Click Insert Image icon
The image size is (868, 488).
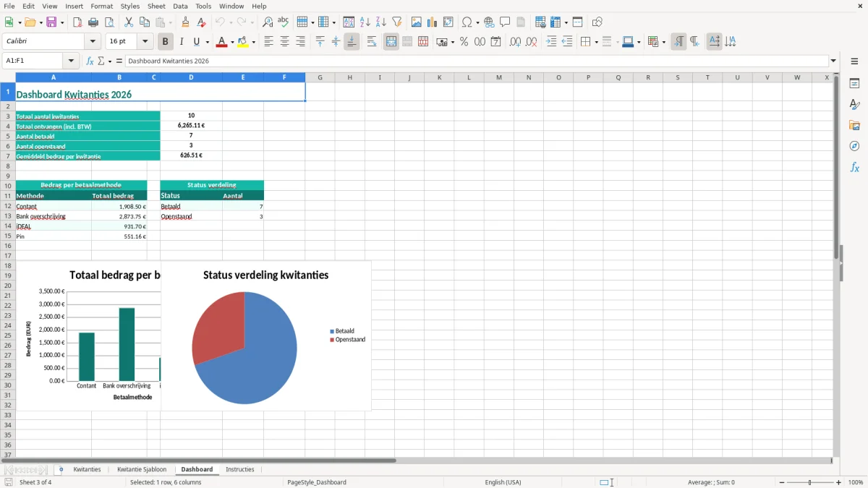pos(416,22)
